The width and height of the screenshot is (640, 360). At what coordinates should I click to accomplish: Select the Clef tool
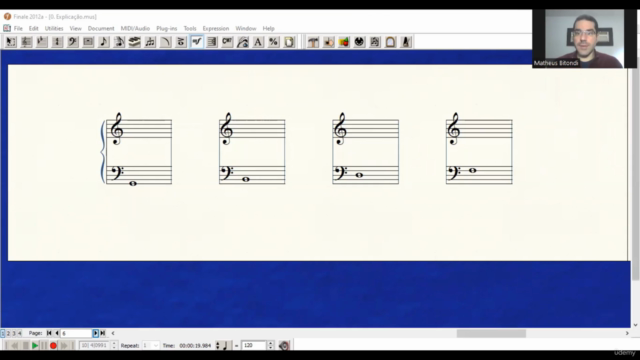click(73, 42)
